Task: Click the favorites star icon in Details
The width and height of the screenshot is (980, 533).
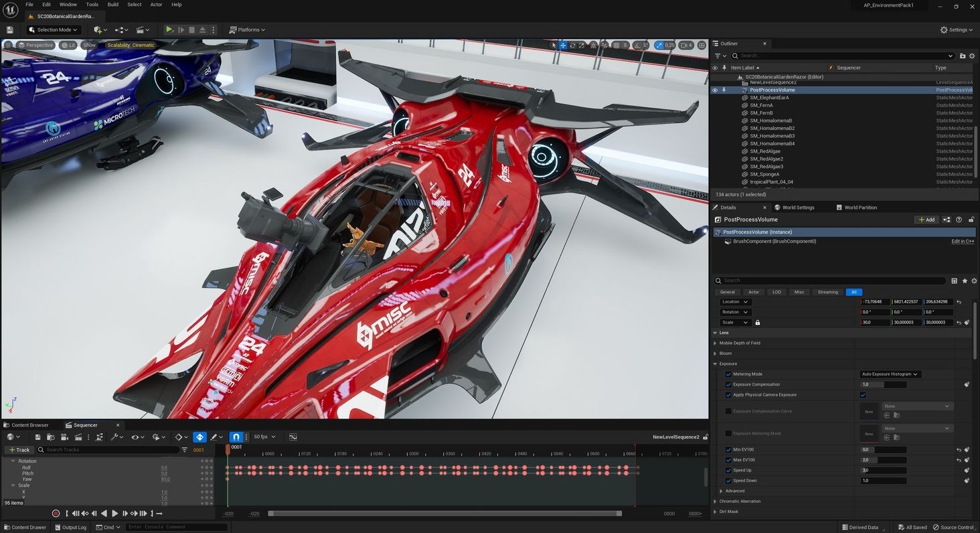Action: [965, 281]
